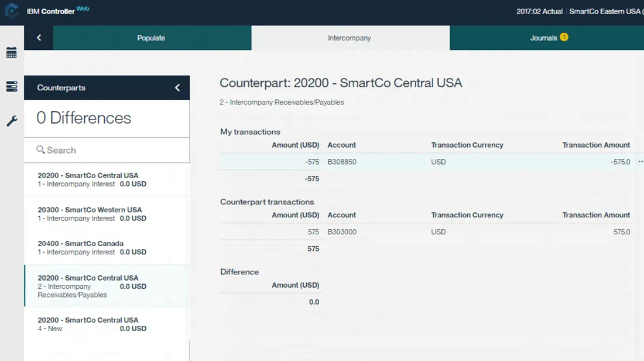Viewport: 644px width, 361px height.
Task: Click SmartCo Eastern USA company label
Action: 606,12
